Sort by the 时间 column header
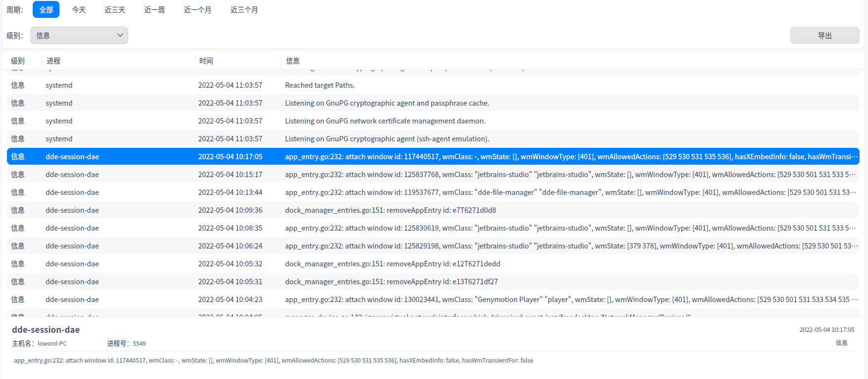Image resolution: width=868 pixels, height=379 pixels. 206,61
